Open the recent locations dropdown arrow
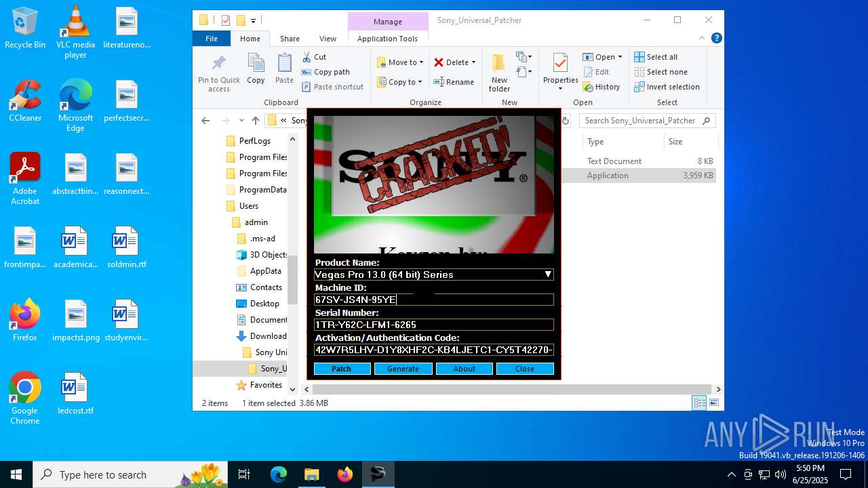The width and height of the screenshot is (868, 488). tap(241, 121)
